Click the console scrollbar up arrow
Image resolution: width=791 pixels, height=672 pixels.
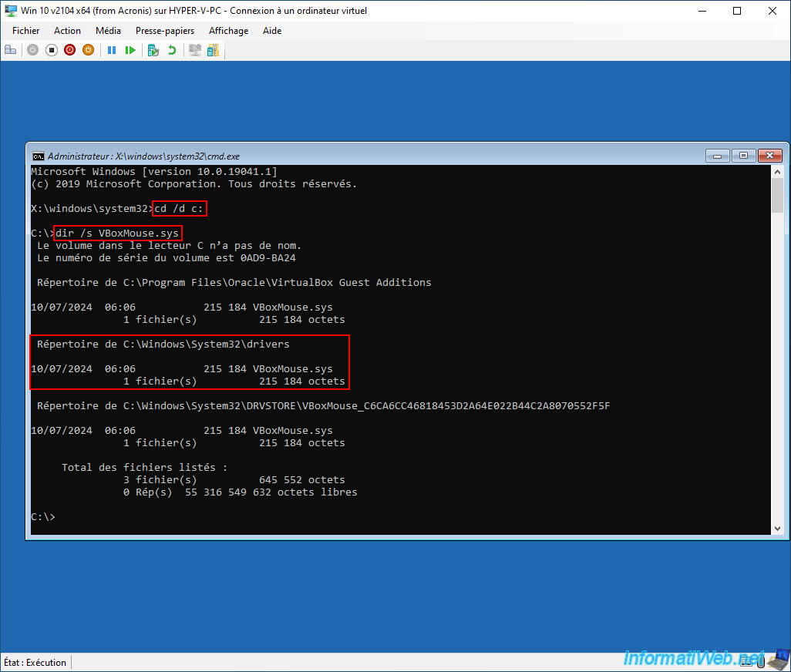coord(777,172)
